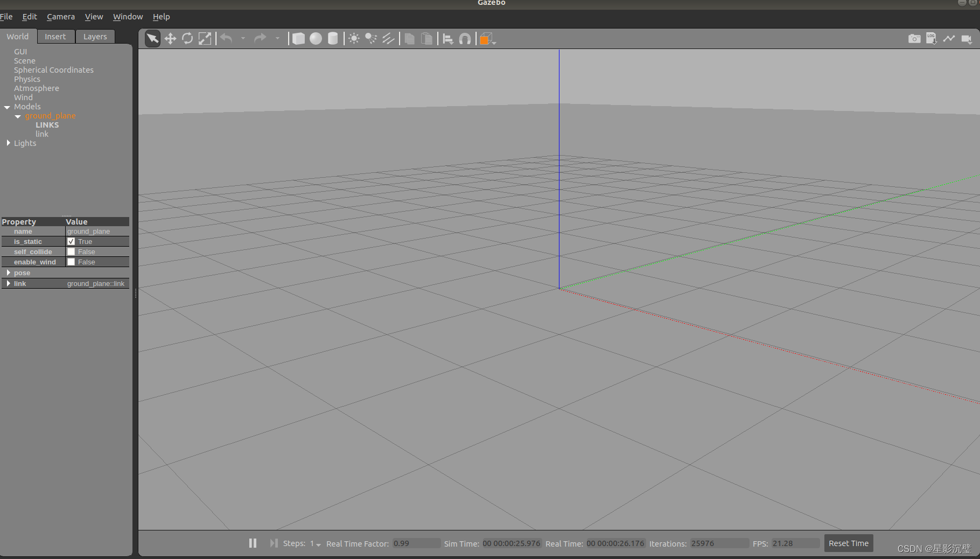
Task: Open the redo history dropdown arrow
Action: tap(277, 38)
